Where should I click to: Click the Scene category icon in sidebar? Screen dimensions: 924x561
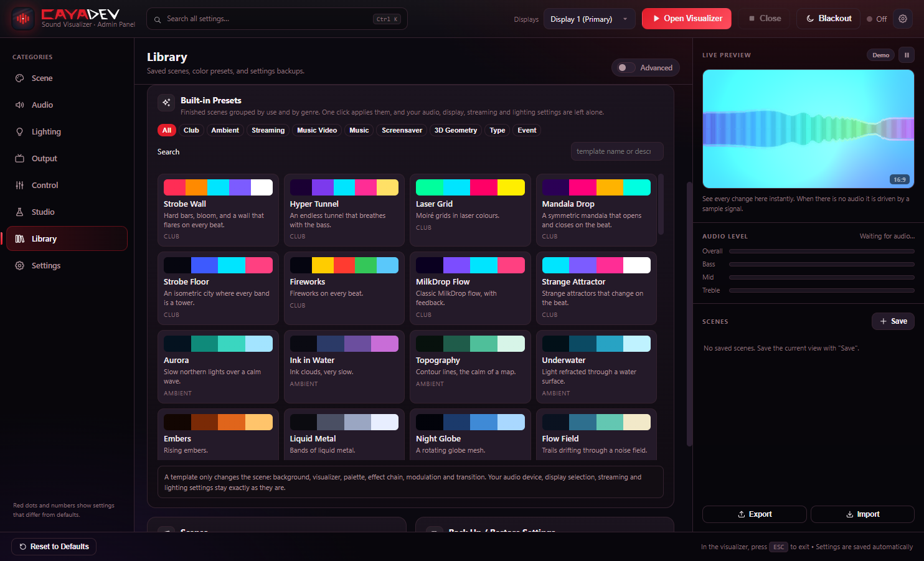click(20, 78)
